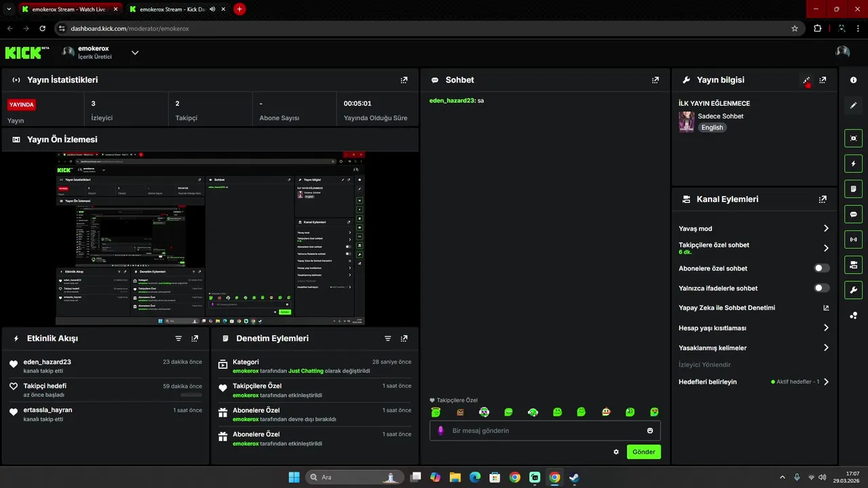The image size is (868, 488).
Task: Click the Windows taskbar search box
Action: point(355,477)
